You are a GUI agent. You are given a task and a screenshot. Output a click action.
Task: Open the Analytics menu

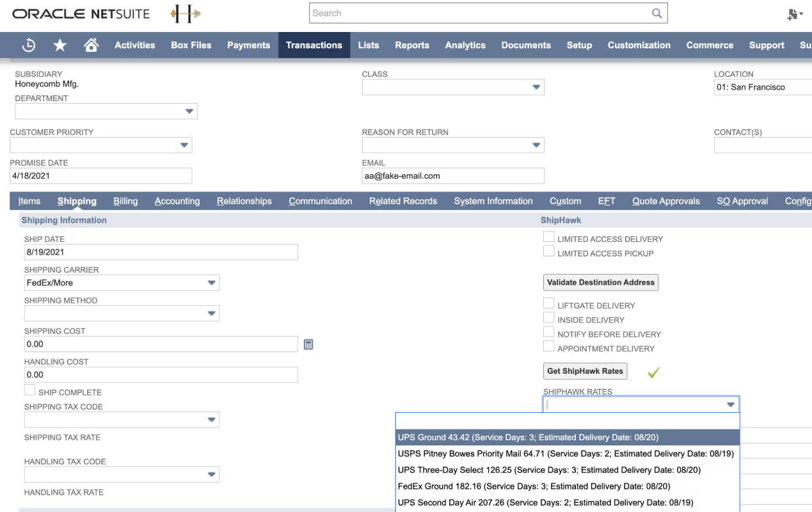(465, 45)
